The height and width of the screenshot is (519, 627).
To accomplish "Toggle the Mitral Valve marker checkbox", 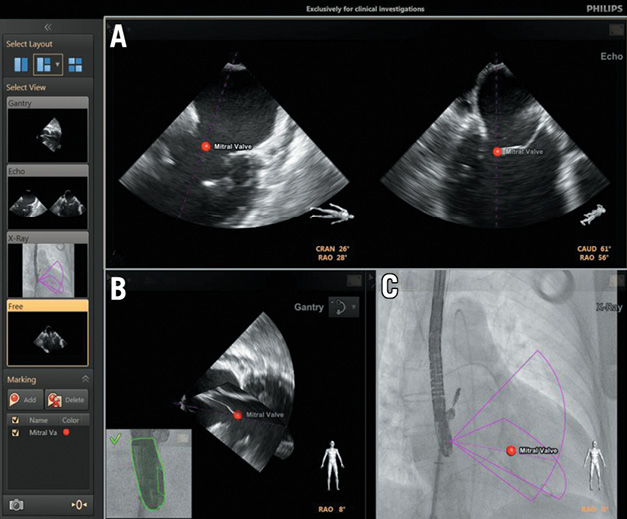I will (x=13, y=432).
